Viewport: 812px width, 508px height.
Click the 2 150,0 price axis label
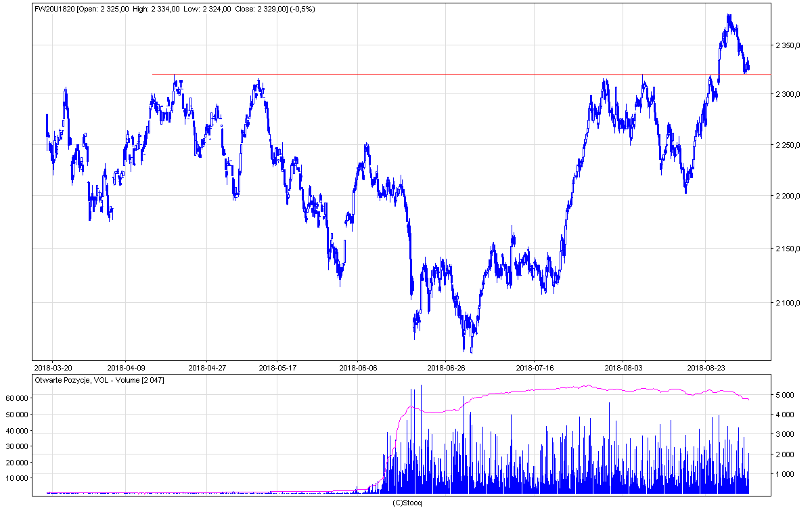click(788, 250)
